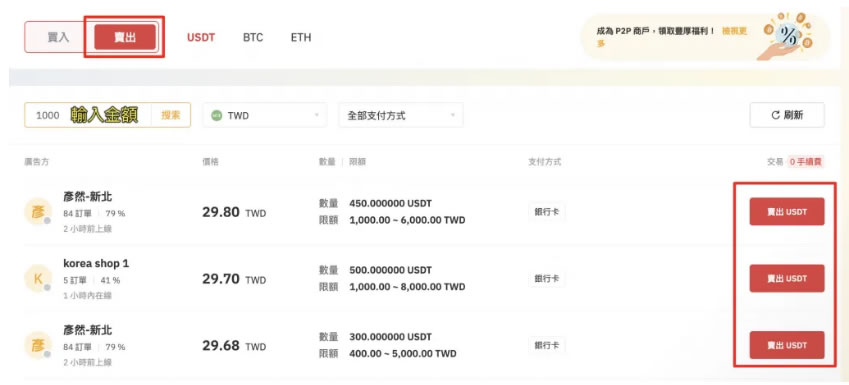Switch to the ETH tab
Viewport: 849px width, 385px height.
click(x=301, y=38)
